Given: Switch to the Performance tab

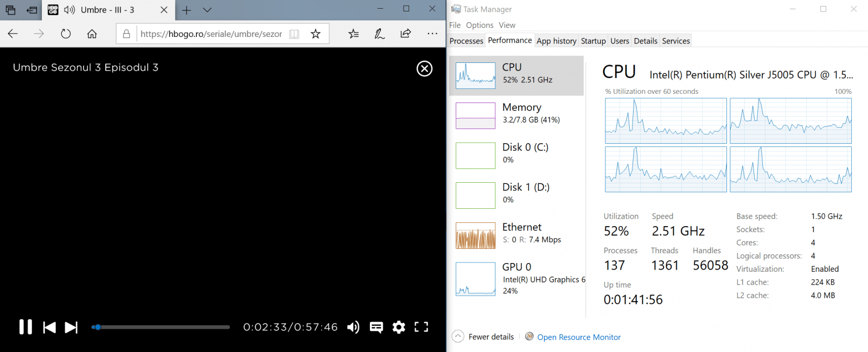Looking at the screenshot, I should coord(509,40).
